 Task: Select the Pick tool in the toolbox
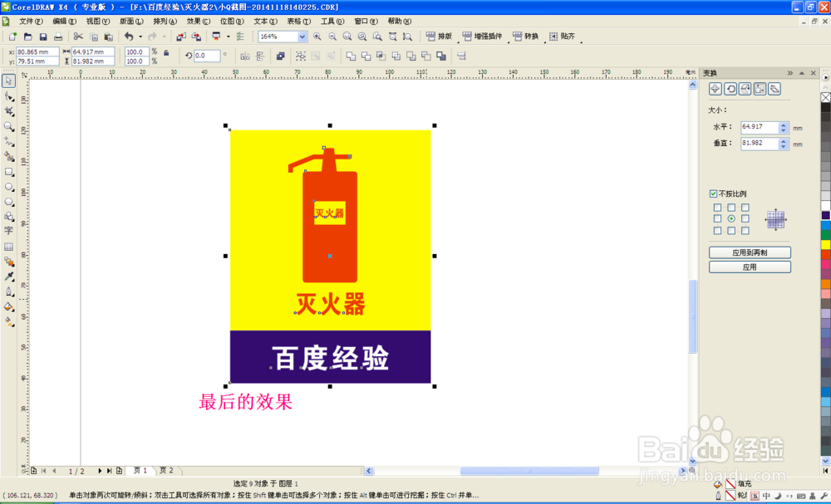(10, 80)
